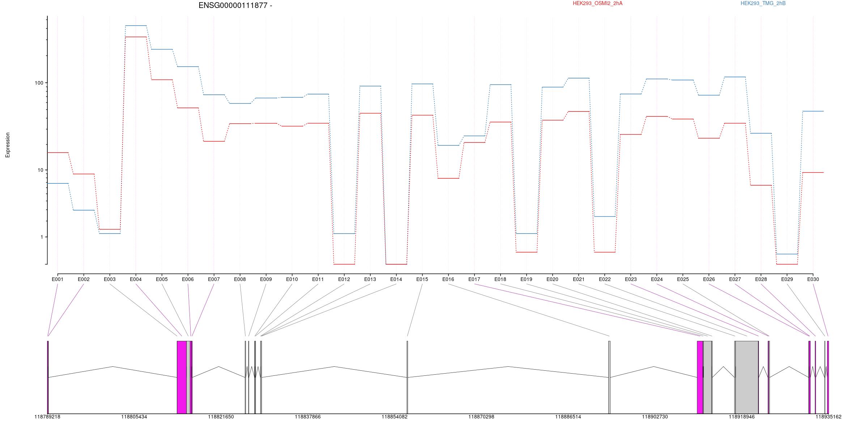This screenshot has height=434, width=868.
Task: Click the blue expression segment above E030
Action: tap(813, 111)
